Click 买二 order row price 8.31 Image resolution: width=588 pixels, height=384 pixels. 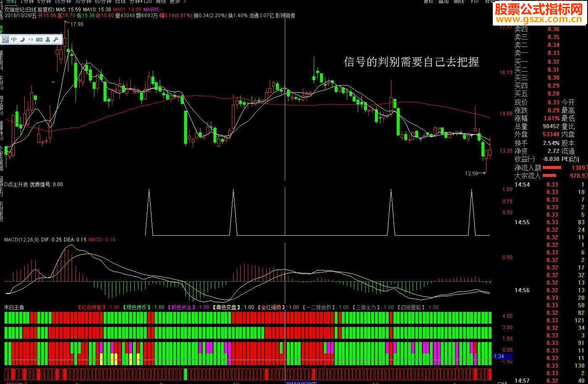553,70
